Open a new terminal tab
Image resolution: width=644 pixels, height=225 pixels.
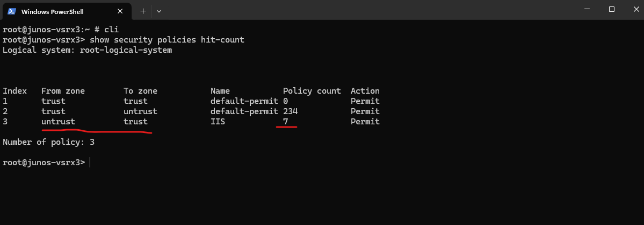(143, 11)
